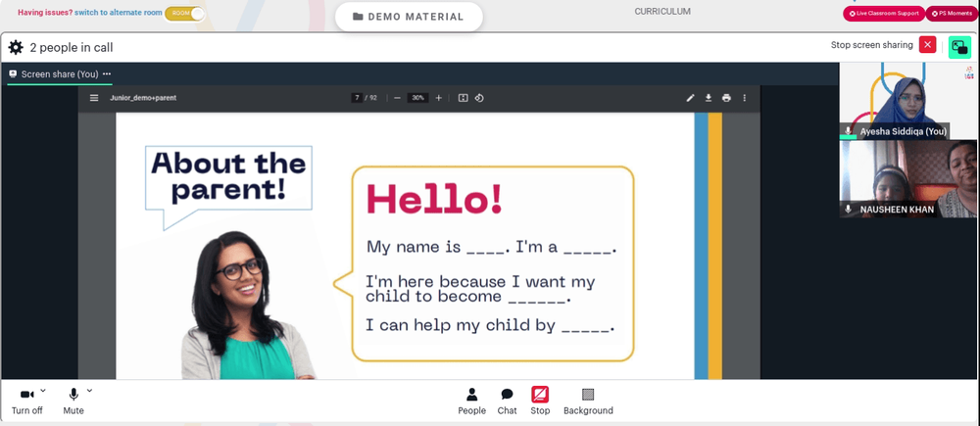Print the PDF document

pyautogui.click(x=726, y=98)
